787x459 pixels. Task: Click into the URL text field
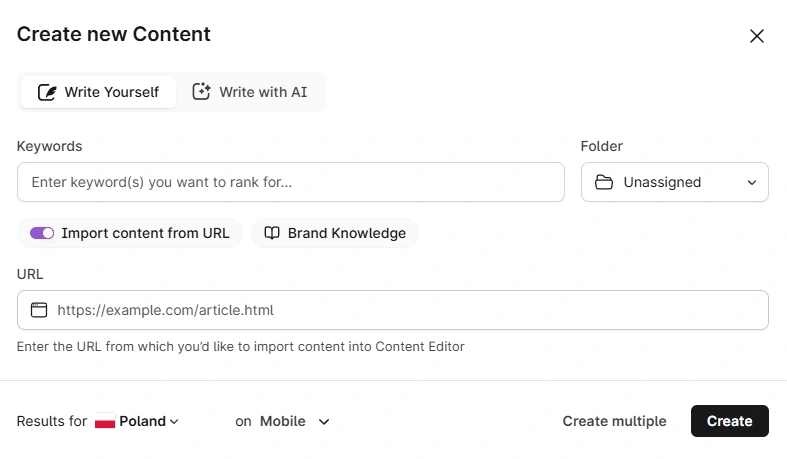pyautogui.click(x=400, y=310)
